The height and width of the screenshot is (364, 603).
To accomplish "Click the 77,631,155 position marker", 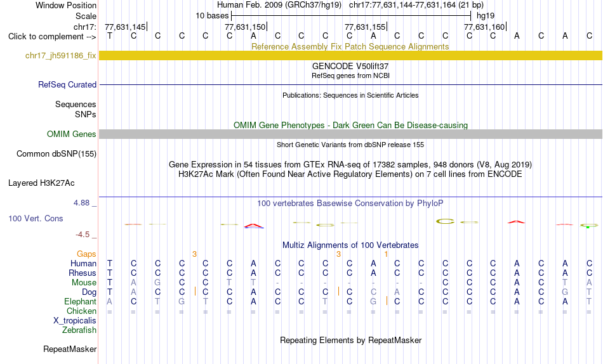I will [x=366, y=27].
